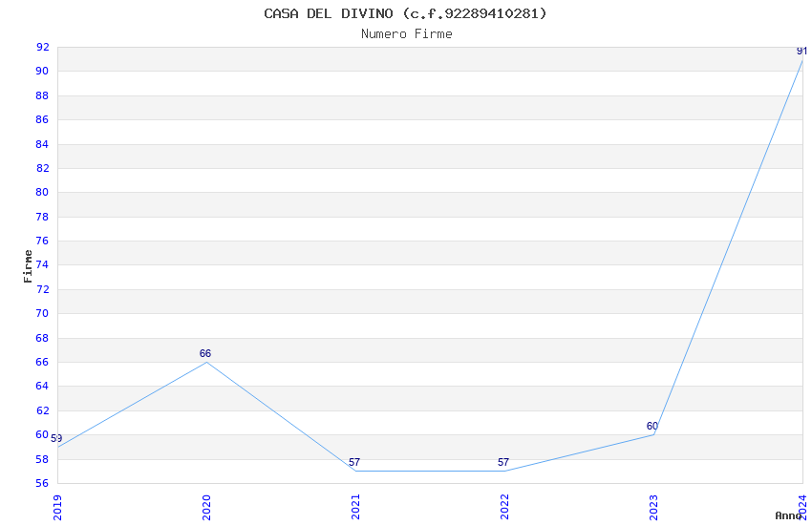The image size is (812, 525).
Task: Click the y-axis tick 60
Action: point(42,434)
